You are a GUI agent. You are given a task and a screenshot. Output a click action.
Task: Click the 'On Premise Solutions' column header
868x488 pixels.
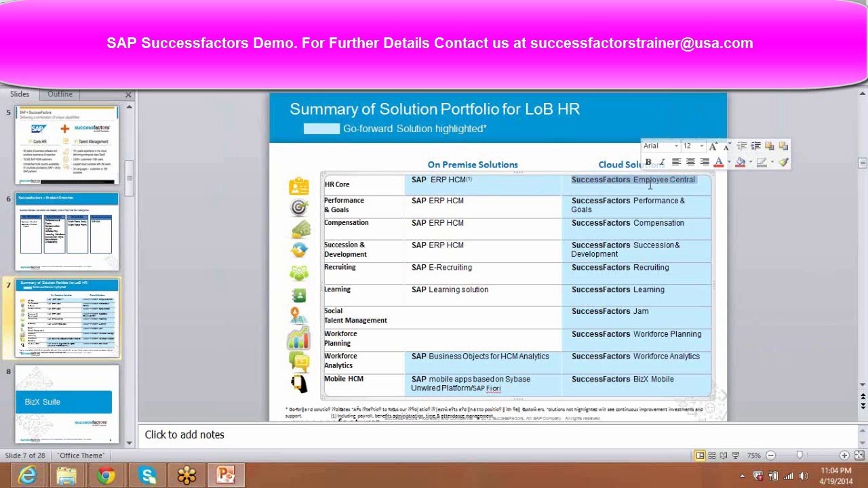click(473, 165)
